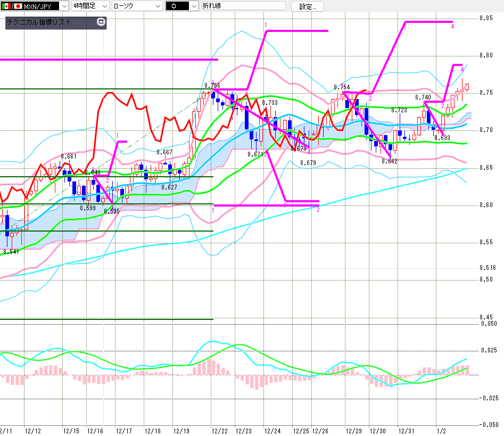Image resolution: width=504 pixels, height=436 pixels.
Task: Click the 8.85 price axis label
Action: tap(485, 18)
